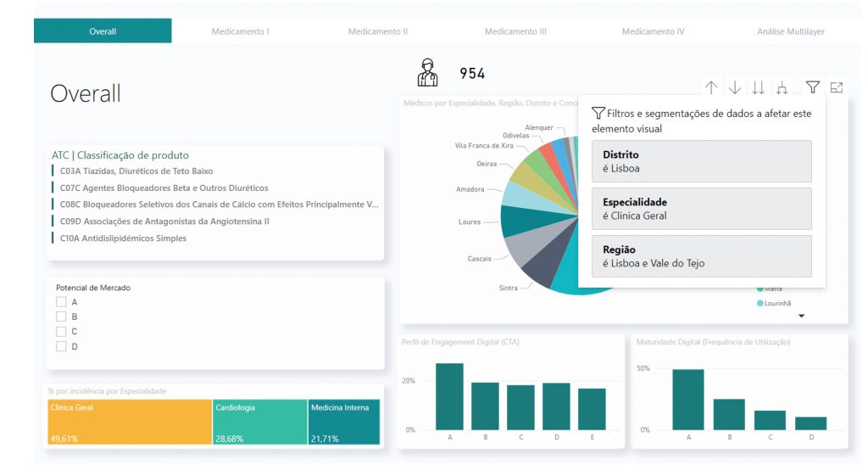Viewport: 868px width, 465px height.
Task: Click the drill down arrow icon
Action: [x=735, y=87]
